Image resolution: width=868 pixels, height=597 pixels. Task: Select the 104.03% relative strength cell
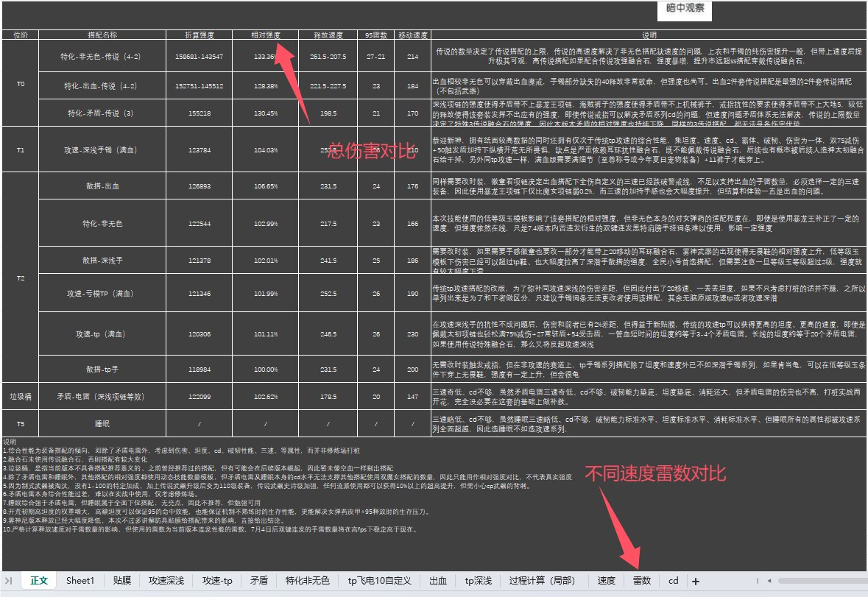tap(266, 150)
